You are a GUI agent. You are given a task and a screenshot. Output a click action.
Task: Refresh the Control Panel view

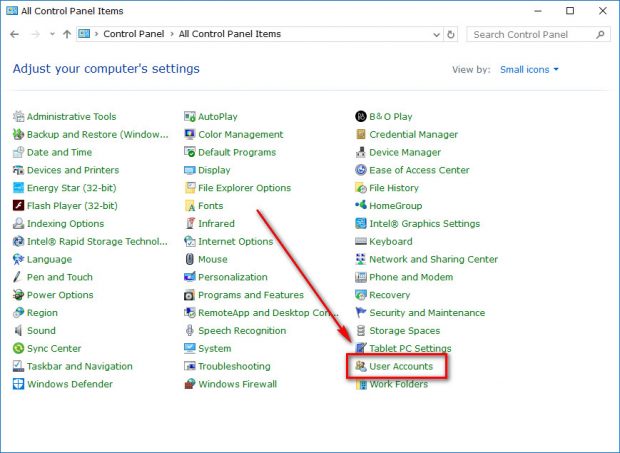click(451, 35)
